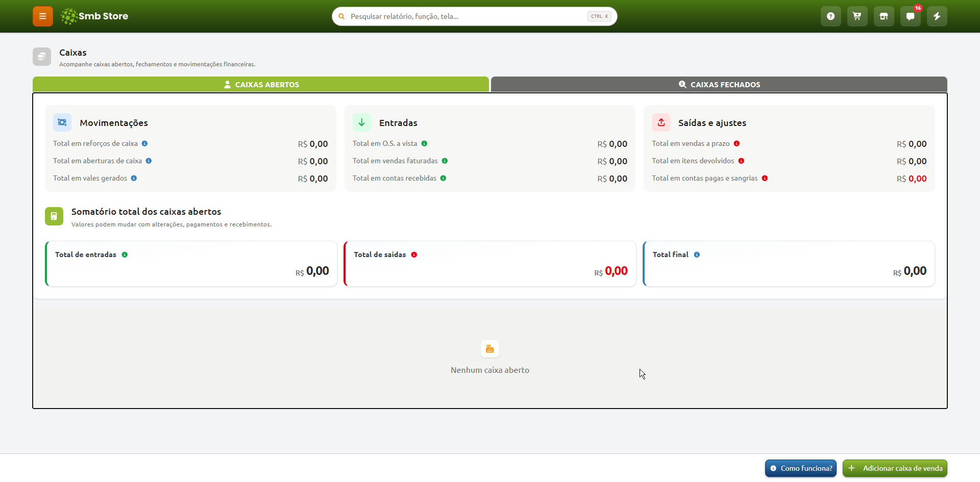Click info icon for O.S. a vista

point(424,144)
